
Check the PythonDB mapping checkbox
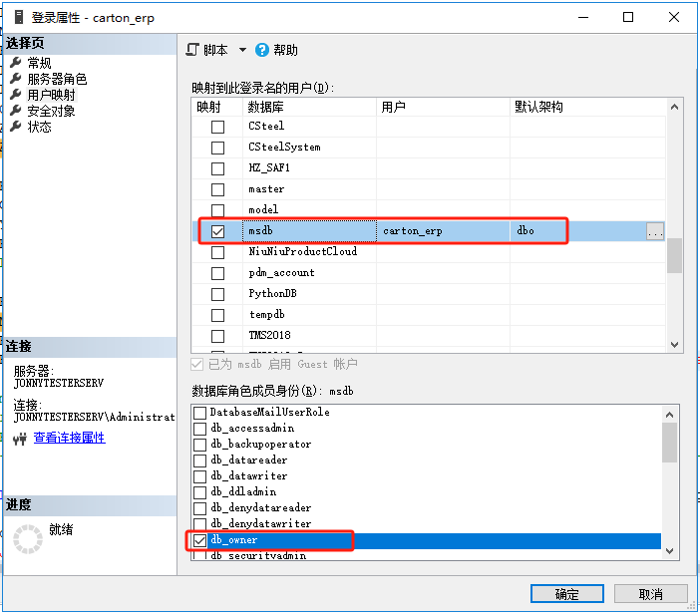(x=217, y=294)
